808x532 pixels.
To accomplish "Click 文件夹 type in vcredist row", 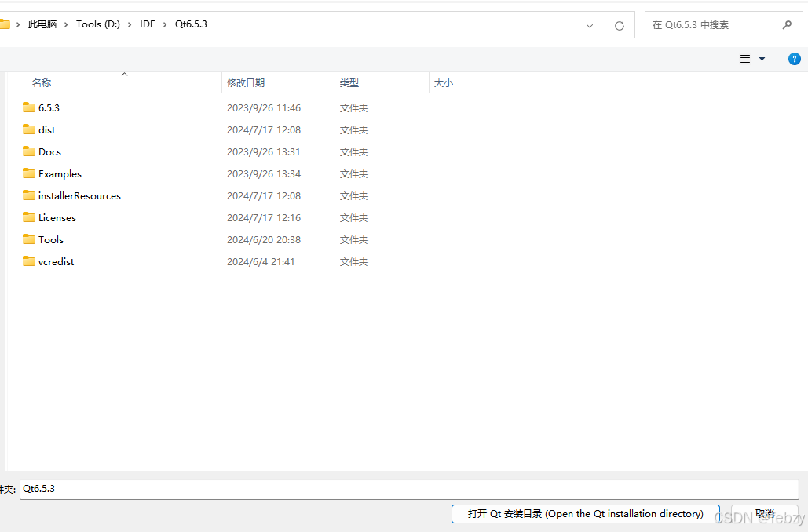I will (x=354, y=261).
